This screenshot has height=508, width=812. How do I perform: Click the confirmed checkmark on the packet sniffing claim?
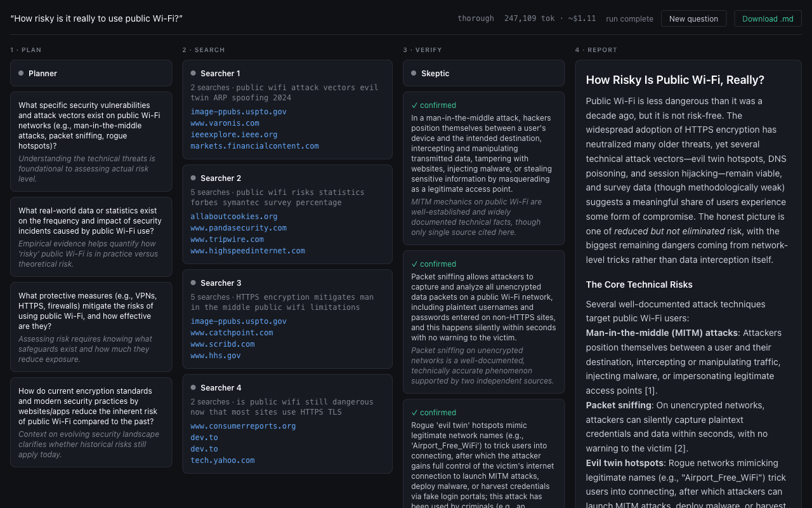click(414, 264)
